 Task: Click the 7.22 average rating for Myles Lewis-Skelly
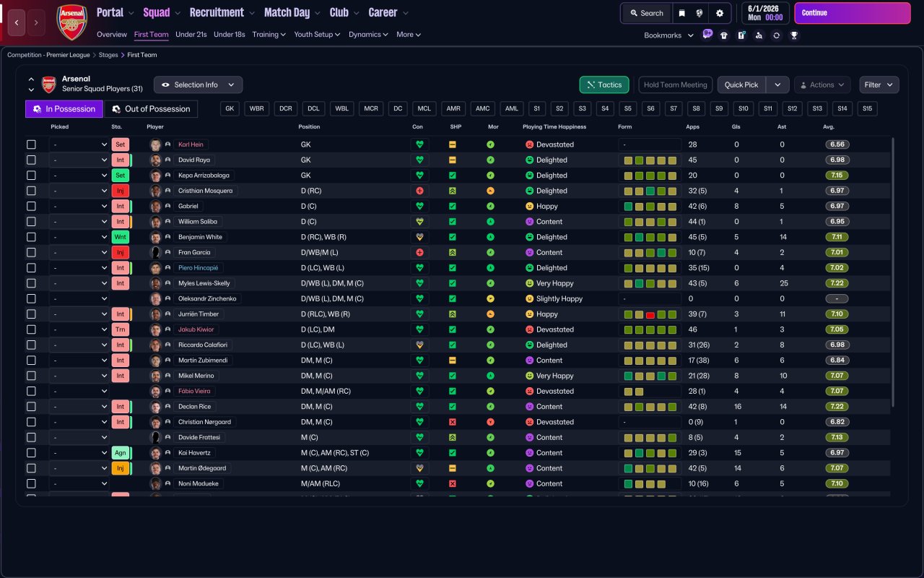[837, 283]
